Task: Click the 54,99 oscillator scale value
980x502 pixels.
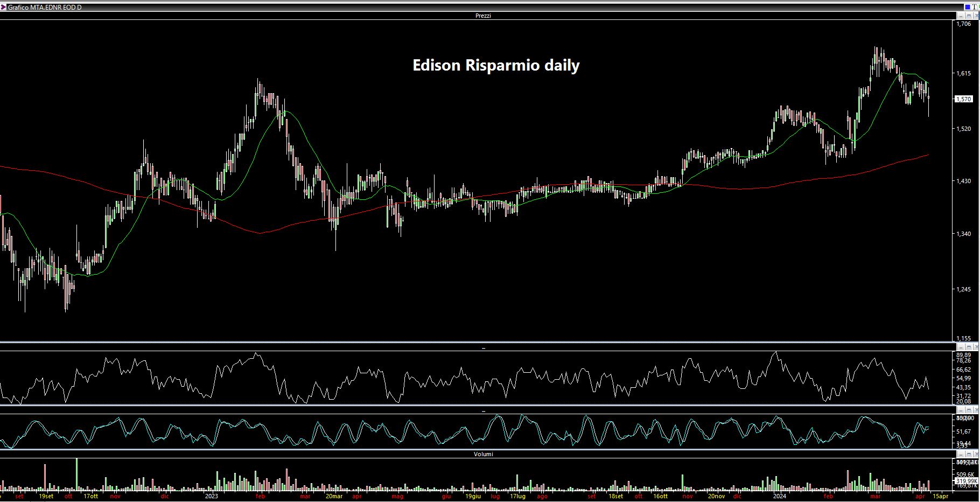Action: coord(964,378)
